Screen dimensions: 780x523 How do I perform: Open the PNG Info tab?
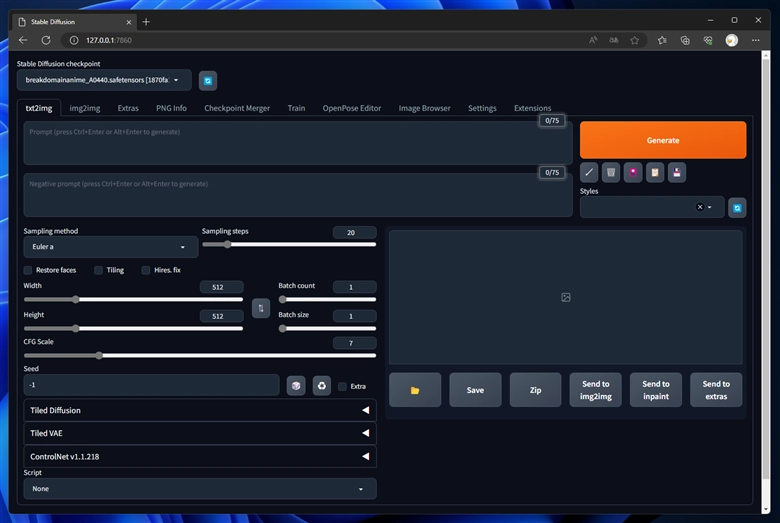tap(171, 108)
